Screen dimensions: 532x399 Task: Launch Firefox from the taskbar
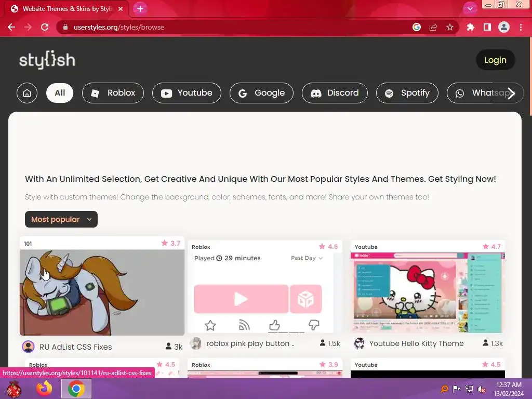(x=45, y=389)
